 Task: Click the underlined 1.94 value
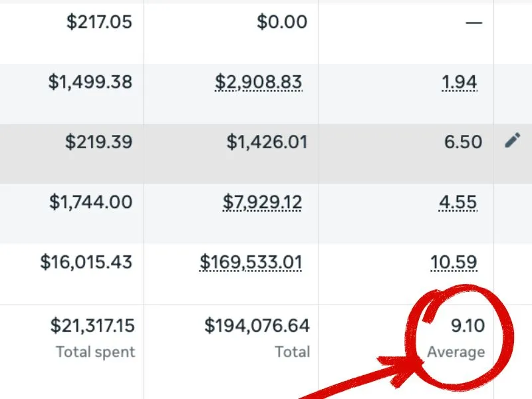[460, 82]
